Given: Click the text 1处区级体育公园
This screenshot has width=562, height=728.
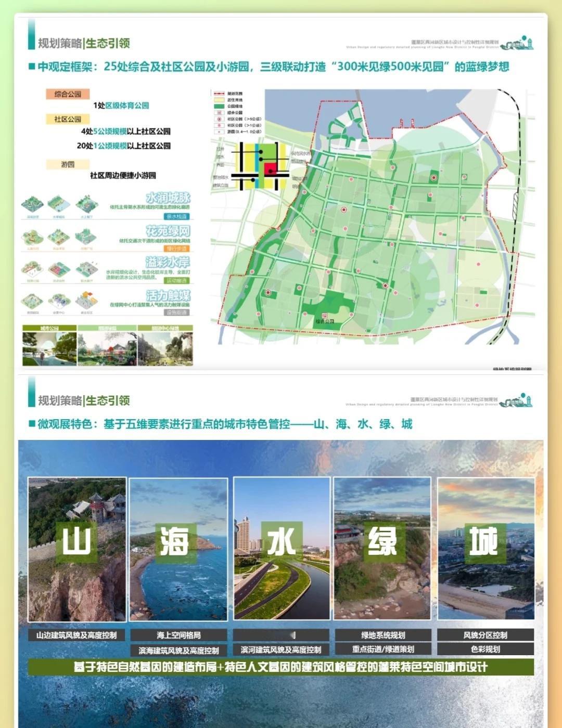Looking at the screenshot, I should click(121, 106).
